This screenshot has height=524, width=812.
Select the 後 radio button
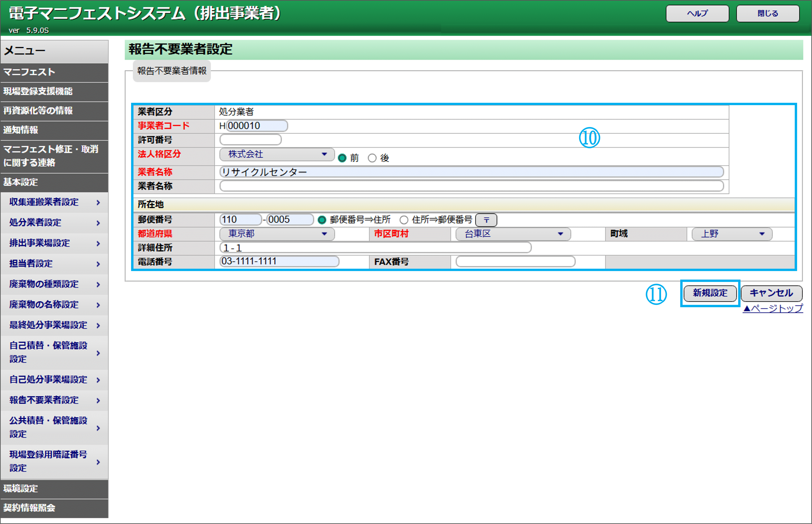(372, 158)
